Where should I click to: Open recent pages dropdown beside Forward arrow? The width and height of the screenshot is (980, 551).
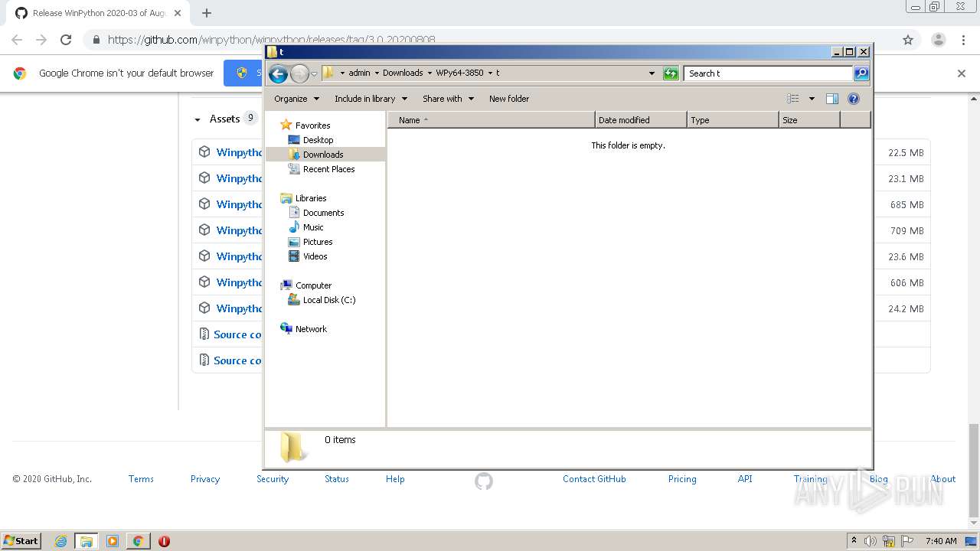click(314, 74)
